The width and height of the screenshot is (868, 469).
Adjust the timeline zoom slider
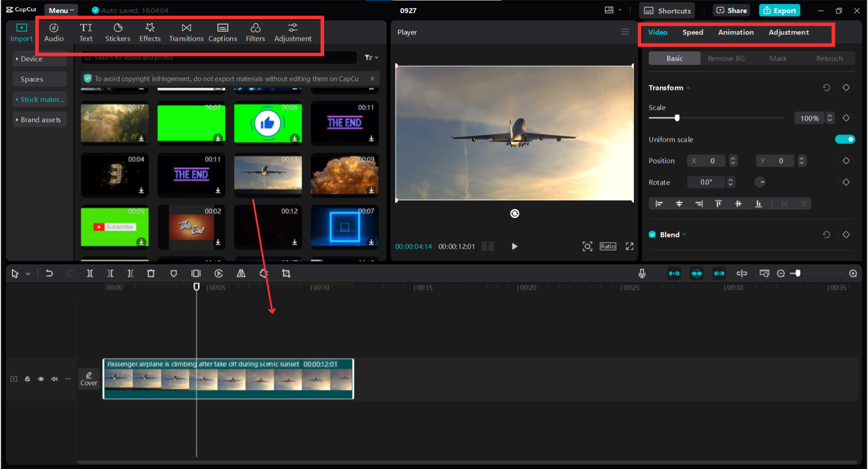coord(797,274)
